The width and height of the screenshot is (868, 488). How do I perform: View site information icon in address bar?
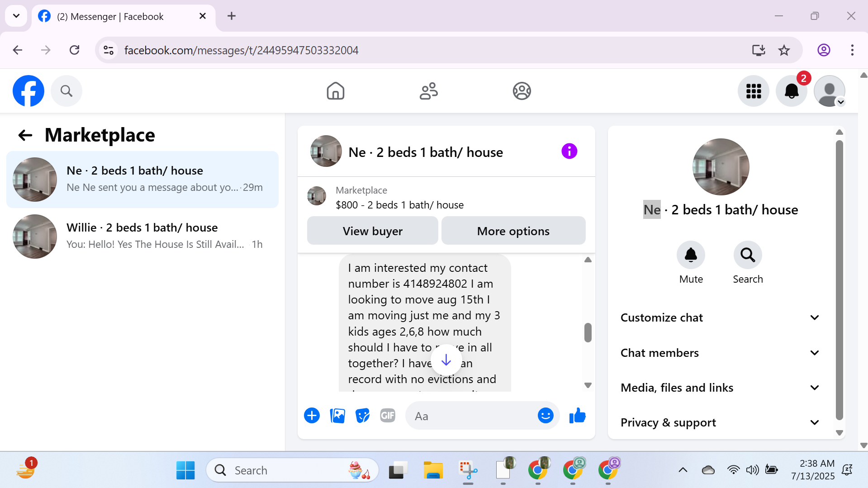coord(109,50)
